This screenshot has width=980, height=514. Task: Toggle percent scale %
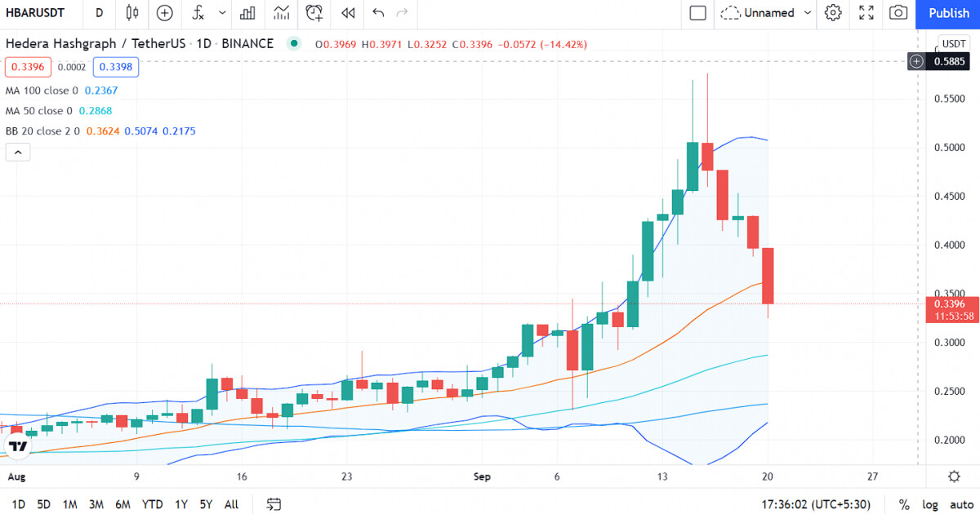(904, 504)
